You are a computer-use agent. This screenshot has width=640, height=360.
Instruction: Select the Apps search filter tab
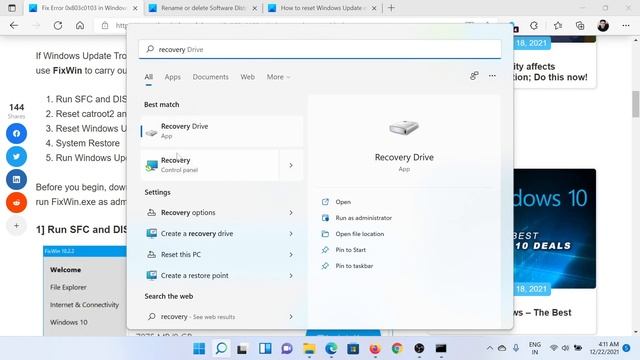click(173, 77)
